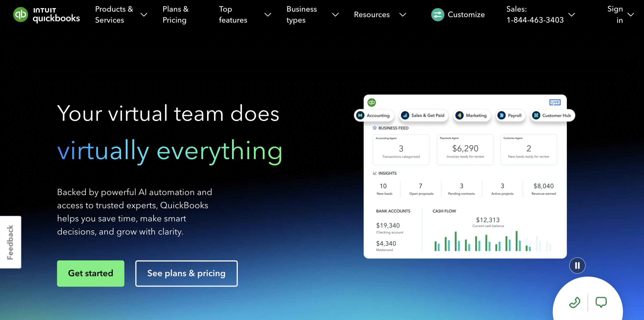Click the Customize sliders icon
The image size is (644, 320).
(x=437, y=15)
